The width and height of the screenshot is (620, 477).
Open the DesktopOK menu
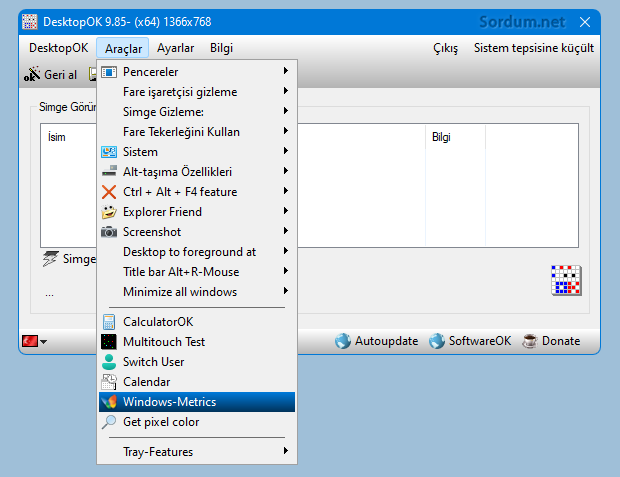59,48
